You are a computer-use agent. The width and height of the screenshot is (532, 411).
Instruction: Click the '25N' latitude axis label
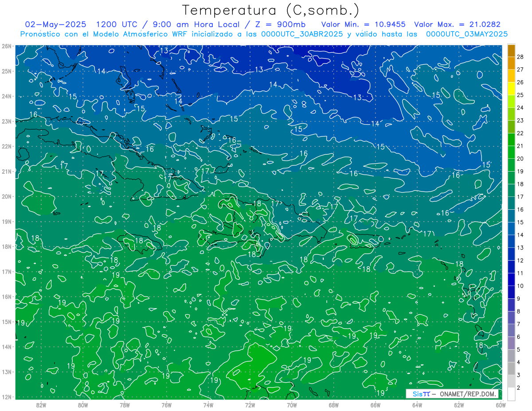(x=7, y=71)
